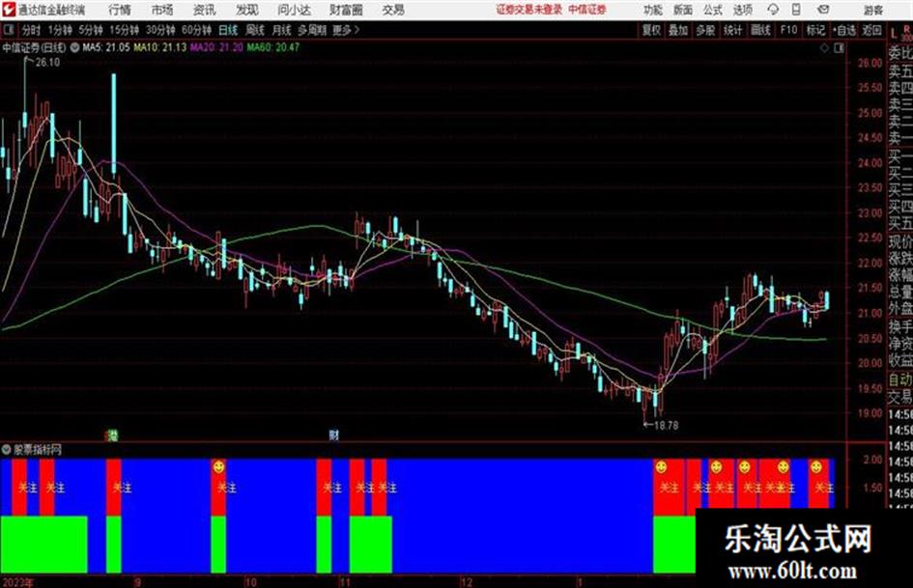Open the envelope message icon
The image size is (913, 588).
point(823,10)
